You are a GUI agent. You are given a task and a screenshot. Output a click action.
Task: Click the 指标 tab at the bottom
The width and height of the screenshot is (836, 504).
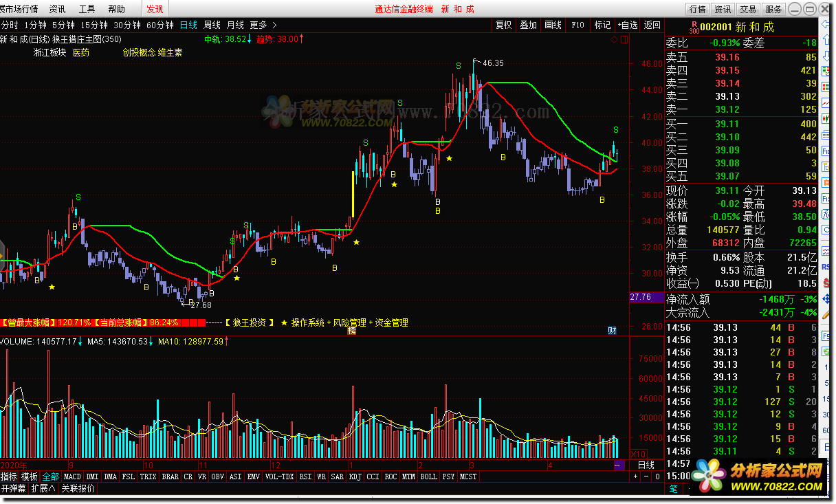tap(9, 476)
